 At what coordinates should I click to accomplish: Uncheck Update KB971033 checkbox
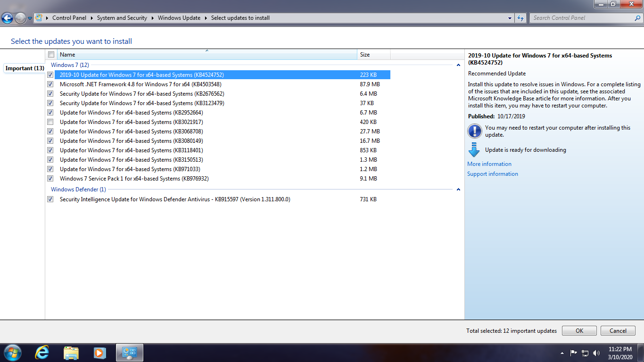point(50,169)
